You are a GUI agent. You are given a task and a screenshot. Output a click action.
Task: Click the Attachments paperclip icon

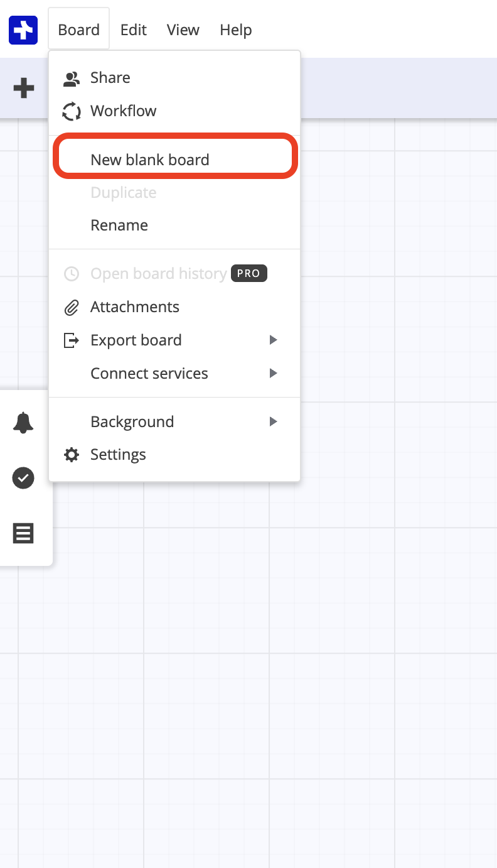pos(71,307)
